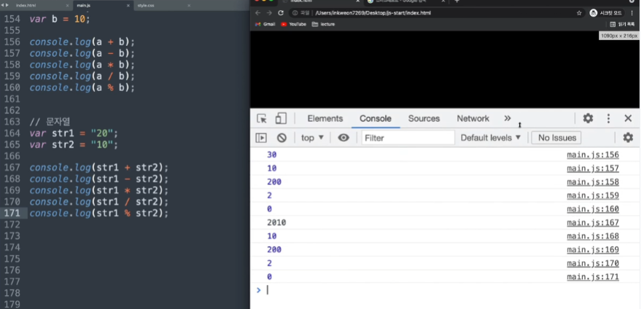The width and height of the screenshot is (644, 309).
Task: Open source link main.js:159
Action: (x=593, y=195)
